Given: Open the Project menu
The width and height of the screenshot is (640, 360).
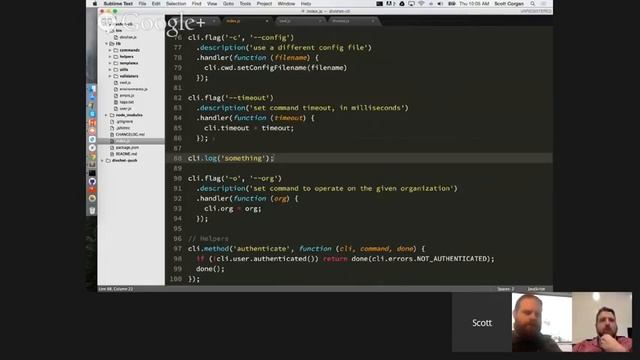Looking at the screenshot, I should coord(264,4).
